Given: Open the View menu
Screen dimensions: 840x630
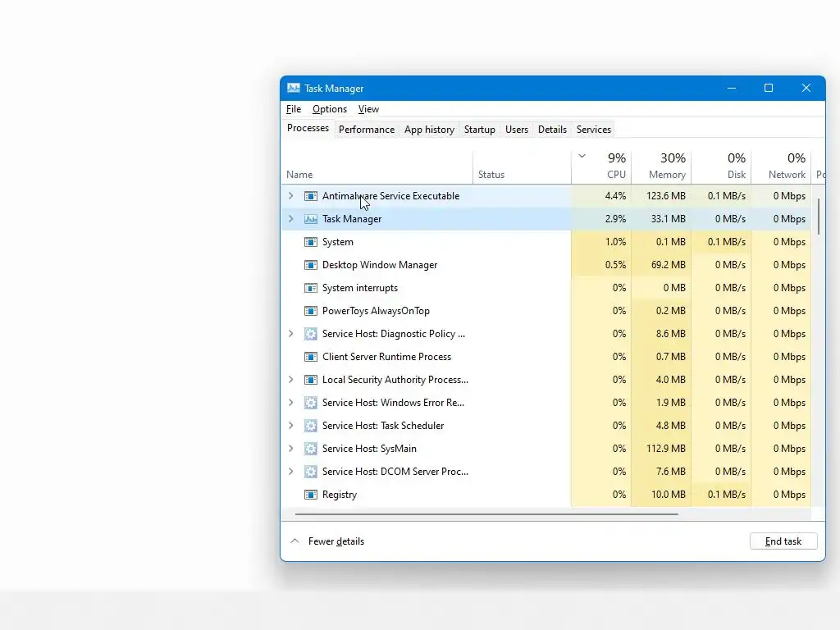Looking at the screenshot, I should pyautogui.click(x=368, y=109).
